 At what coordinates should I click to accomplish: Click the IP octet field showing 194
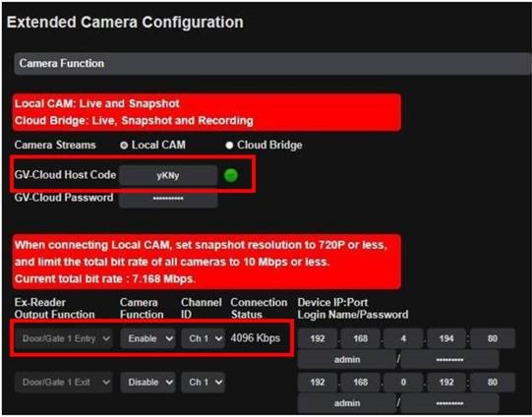(446, 338)
